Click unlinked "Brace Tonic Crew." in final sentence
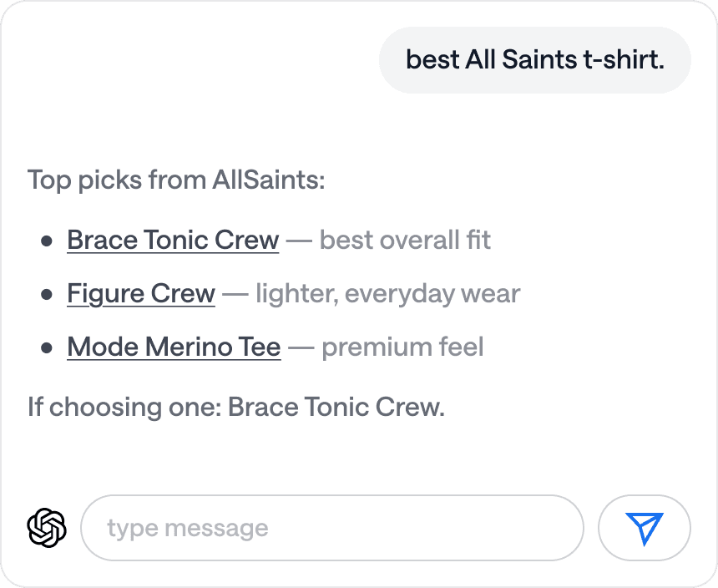 (x=336, y=408)
